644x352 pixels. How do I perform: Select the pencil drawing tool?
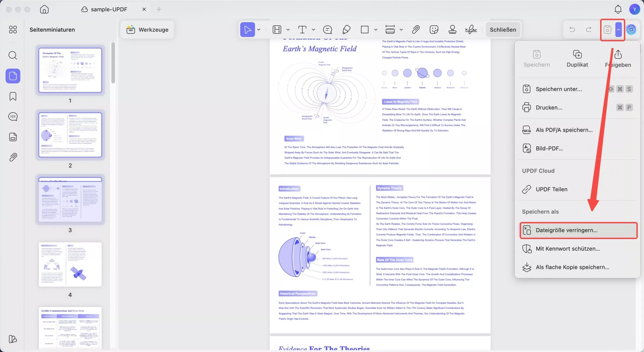[x=346, y=30]
